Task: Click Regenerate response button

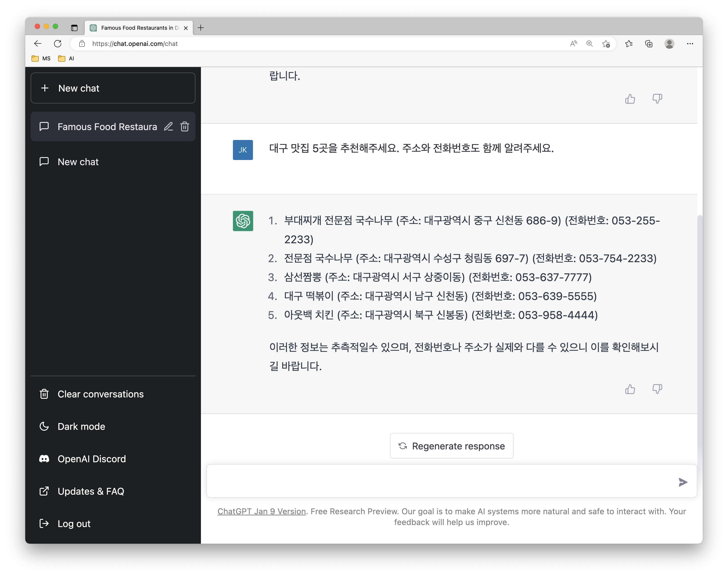Action: 451,446
